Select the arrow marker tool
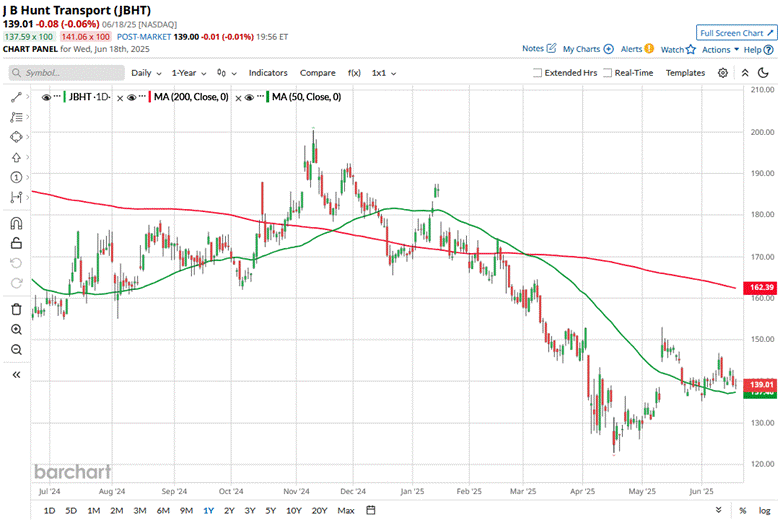 [16, 157]
